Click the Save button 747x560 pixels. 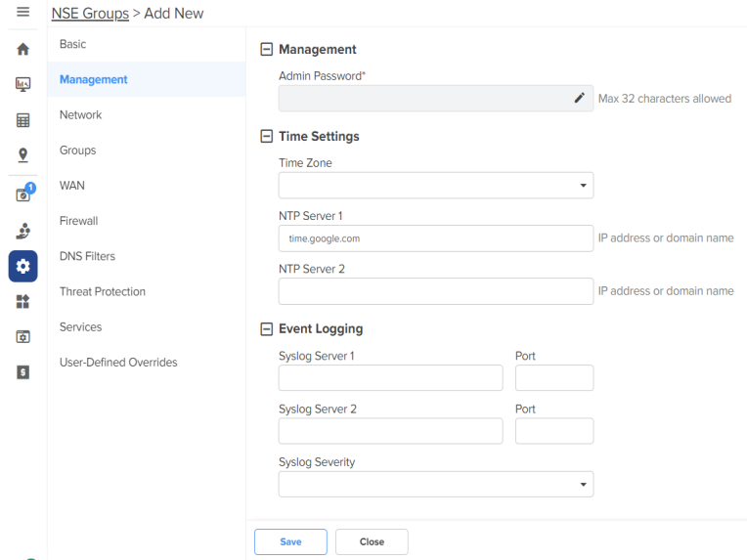pos(290,541)
